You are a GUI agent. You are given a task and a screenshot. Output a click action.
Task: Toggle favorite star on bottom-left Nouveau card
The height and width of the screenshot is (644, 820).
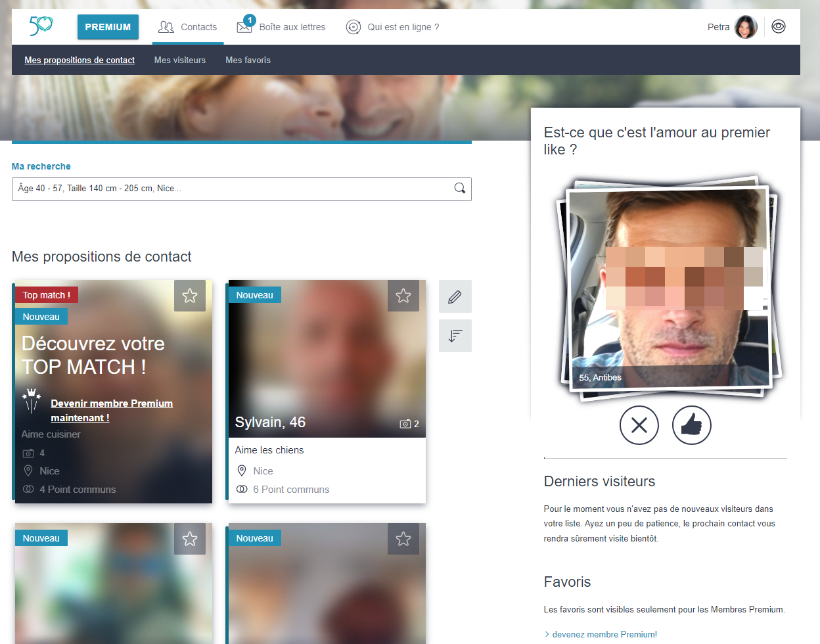coord(190,539)
